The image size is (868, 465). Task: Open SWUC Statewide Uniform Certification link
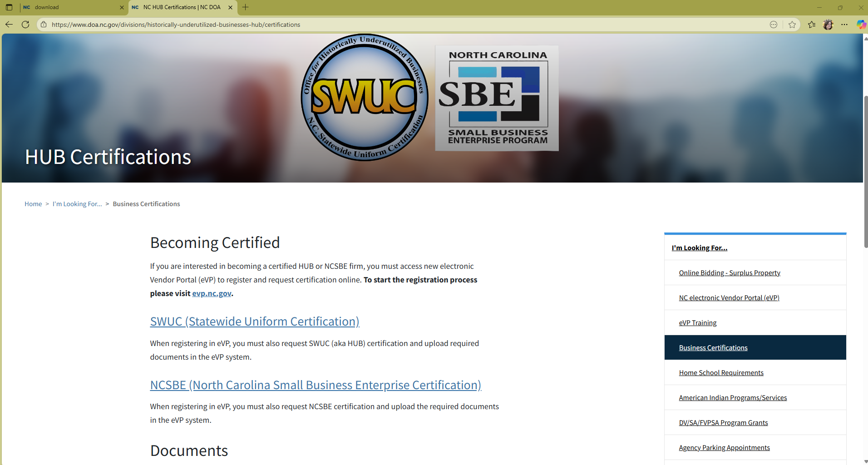coord(255,322)
